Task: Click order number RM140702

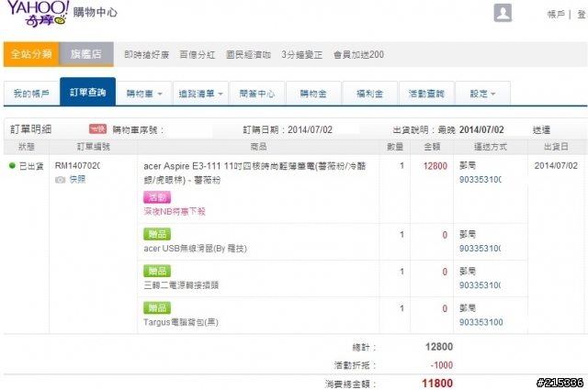Action: click(x=77, y=165)
